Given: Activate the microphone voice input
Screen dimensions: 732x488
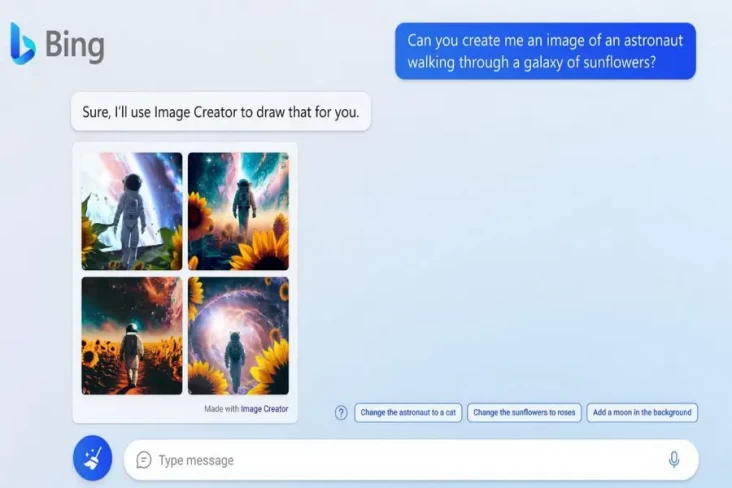Looking at the screenshot, I should point(674,460).
